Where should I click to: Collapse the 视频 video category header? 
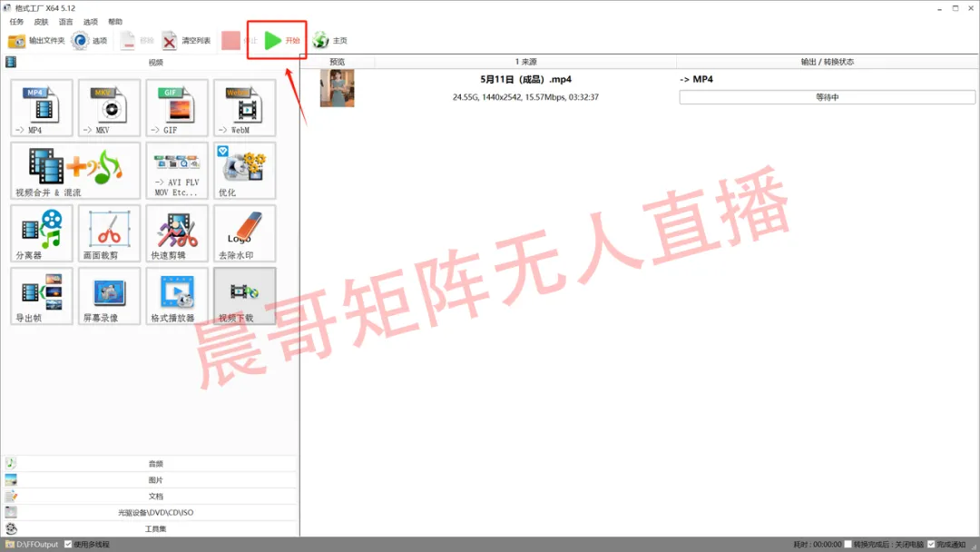150,62
